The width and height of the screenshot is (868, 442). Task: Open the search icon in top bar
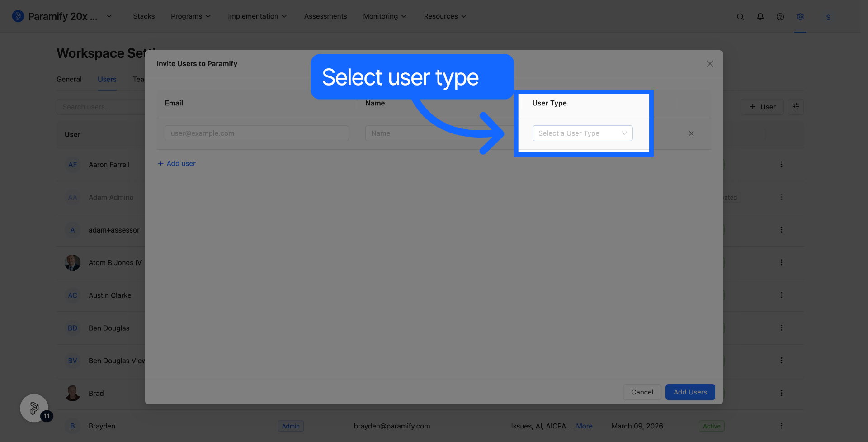coord(740,17)
